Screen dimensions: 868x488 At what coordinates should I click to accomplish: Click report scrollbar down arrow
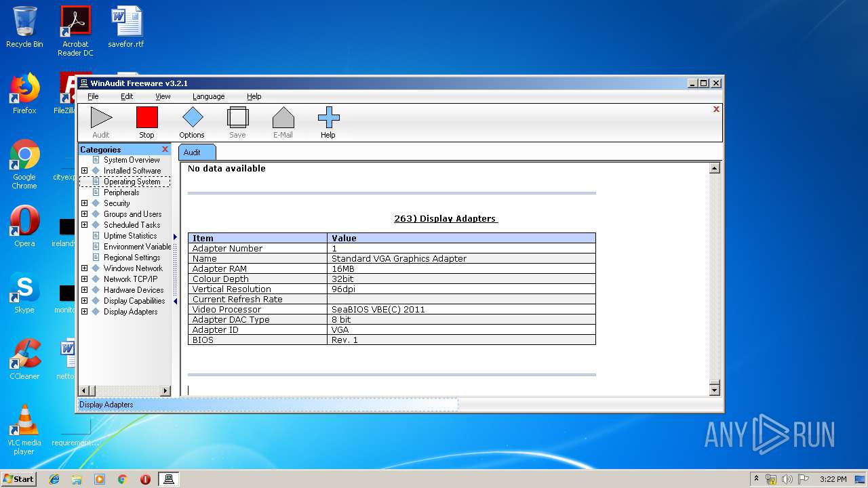714,390
